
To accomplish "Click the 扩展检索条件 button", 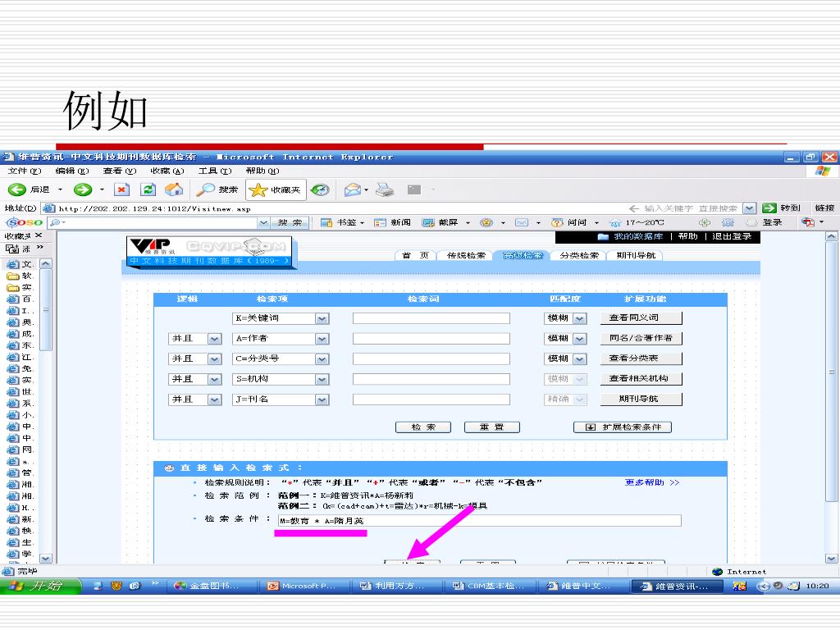I will point(623,427).
